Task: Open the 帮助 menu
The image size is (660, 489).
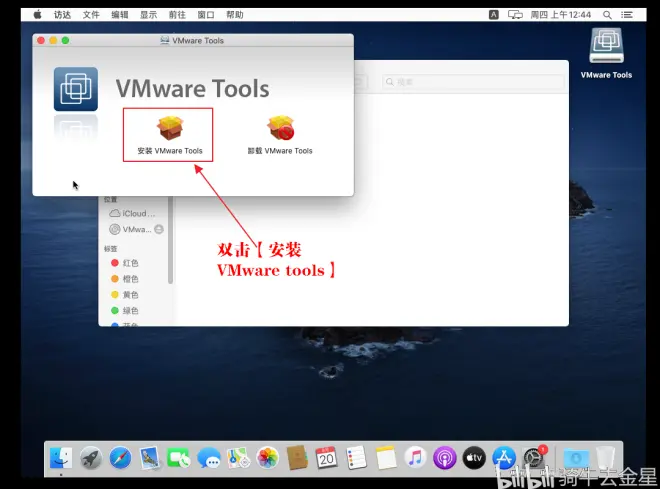Action: click(x=235, y=15)
